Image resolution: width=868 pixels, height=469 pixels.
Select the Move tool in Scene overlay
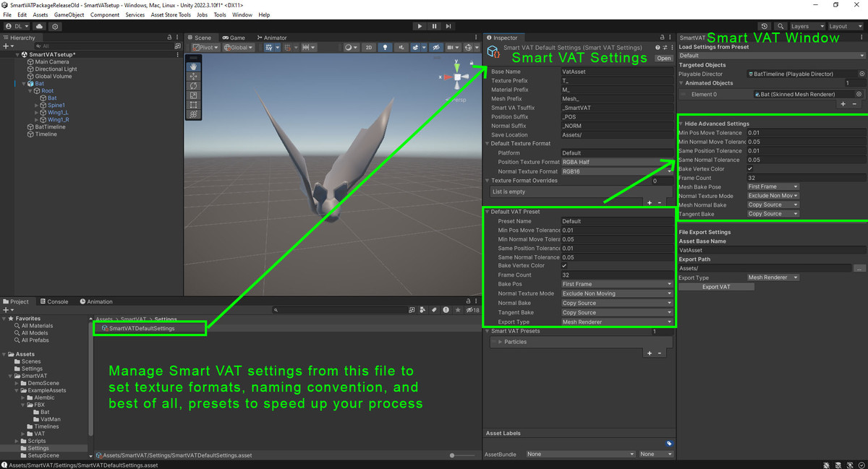click(193, 76)
